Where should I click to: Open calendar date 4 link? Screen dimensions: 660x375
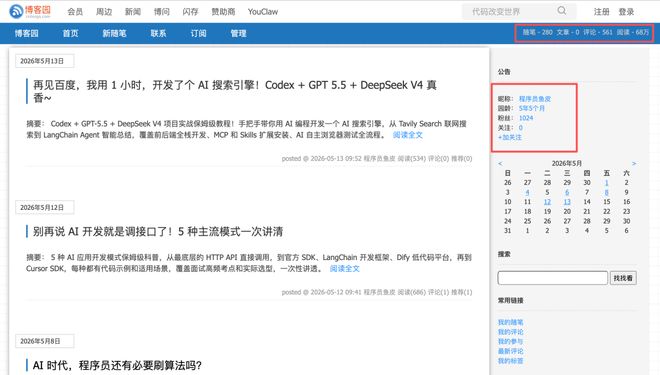[527, 192]
